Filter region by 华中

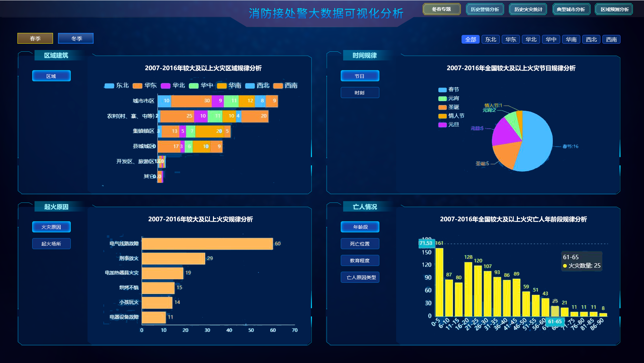[x=551, y=39]
